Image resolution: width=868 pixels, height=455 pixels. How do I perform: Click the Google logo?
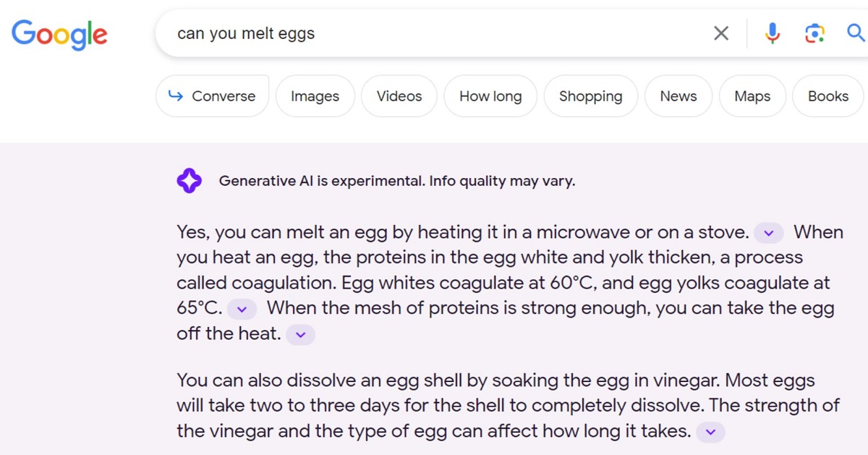(x=59, y=34)
